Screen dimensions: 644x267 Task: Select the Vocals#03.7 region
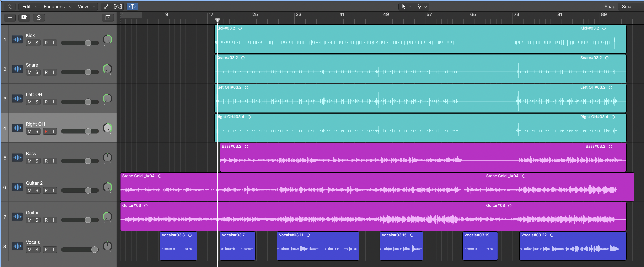(237, 246)
